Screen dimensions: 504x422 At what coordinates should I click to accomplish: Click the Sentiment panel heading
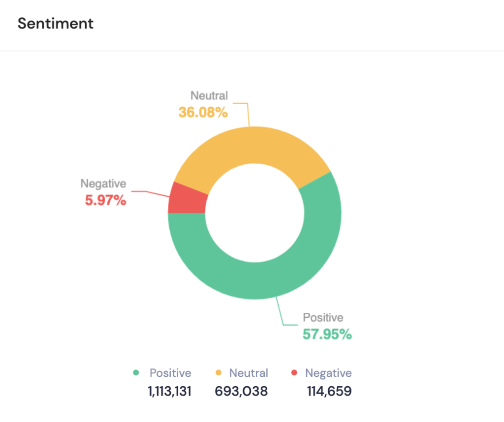[x=56, y=23]
